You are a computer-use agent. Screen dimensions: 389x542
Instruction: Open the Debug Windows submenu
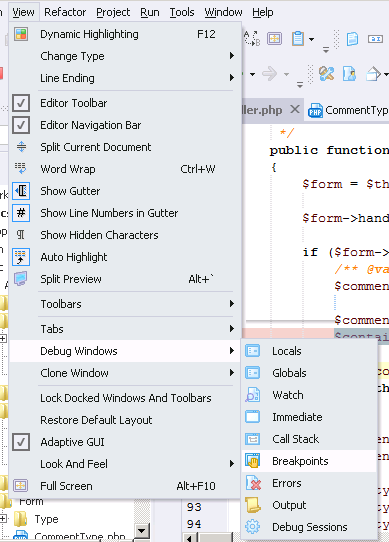coord(125,351)
